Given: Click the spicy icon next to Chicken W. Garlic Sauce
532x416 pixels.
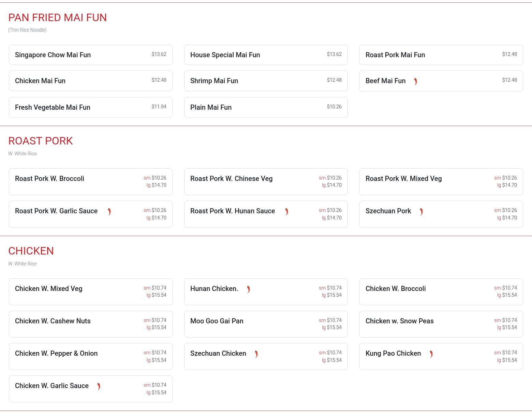Looking at the screenshot, I should tap(99, 387).
